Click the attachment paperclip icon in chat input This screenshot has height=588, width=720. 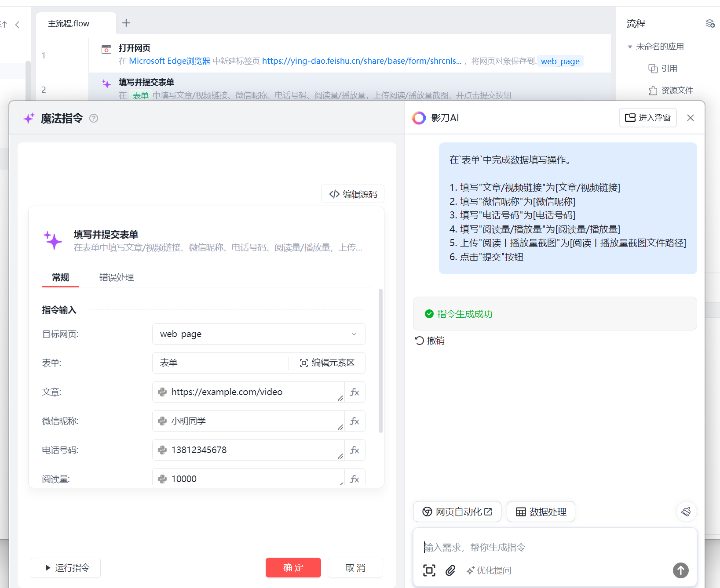[450, 570]
